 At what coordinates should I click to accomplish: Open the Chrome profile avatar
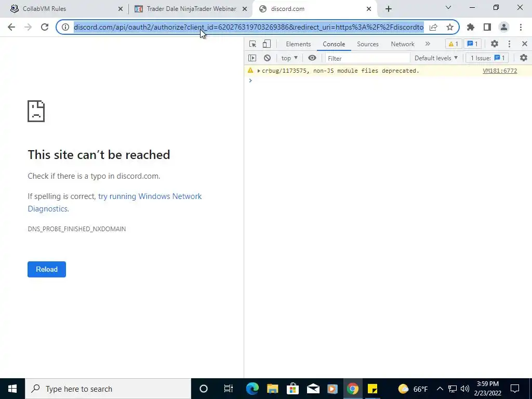click(x=504, y=27)
